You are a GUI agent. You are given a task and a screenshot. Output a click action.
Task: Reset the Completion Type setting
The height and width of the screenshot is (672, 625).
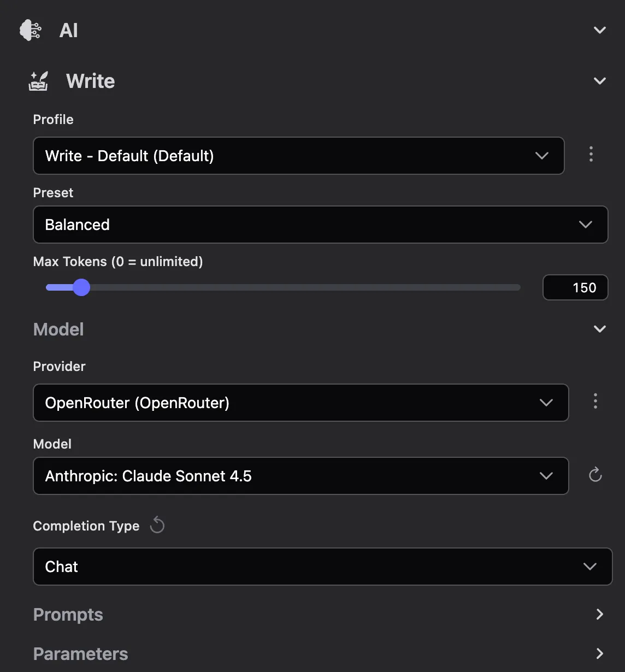[157, 524]
